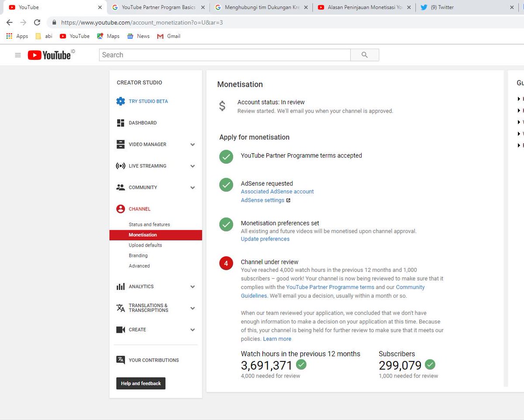Click the Create camera icon

(x=121, y=330)
